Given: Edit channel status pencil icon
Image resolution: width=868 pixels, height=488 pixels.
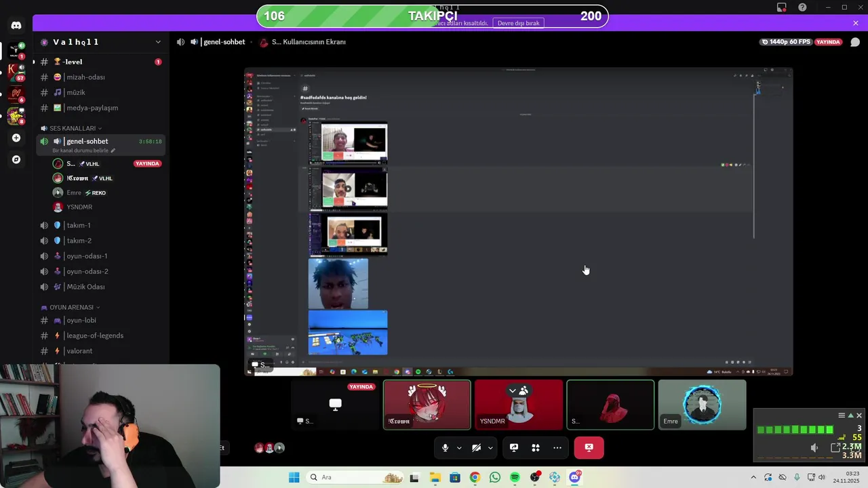Looking at the screenshot, I should click(x=113, y=150).
